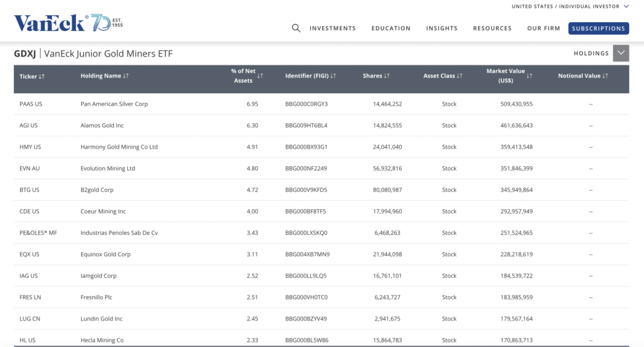The image size is (644, 347).
Task: Click the VanEck logo
Action: pos(68,24)
